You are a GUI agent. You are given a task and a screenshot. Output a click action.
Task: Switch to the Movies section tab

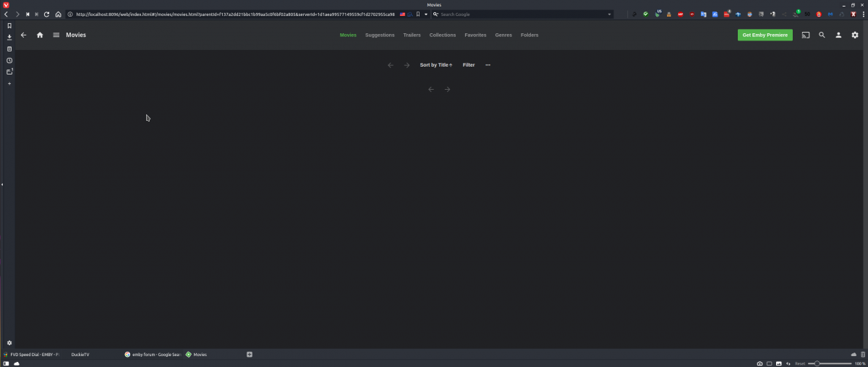coord(348,35)
